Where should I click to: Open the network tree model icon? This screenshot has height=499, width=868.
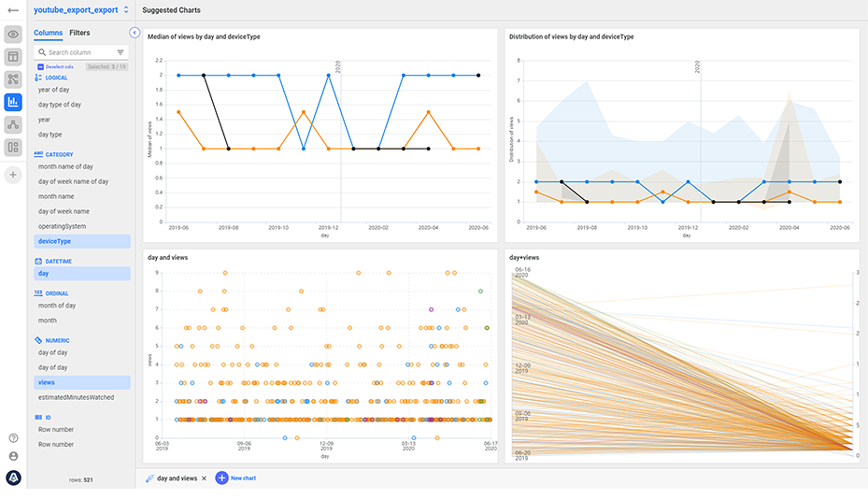(x=13, y=124)
